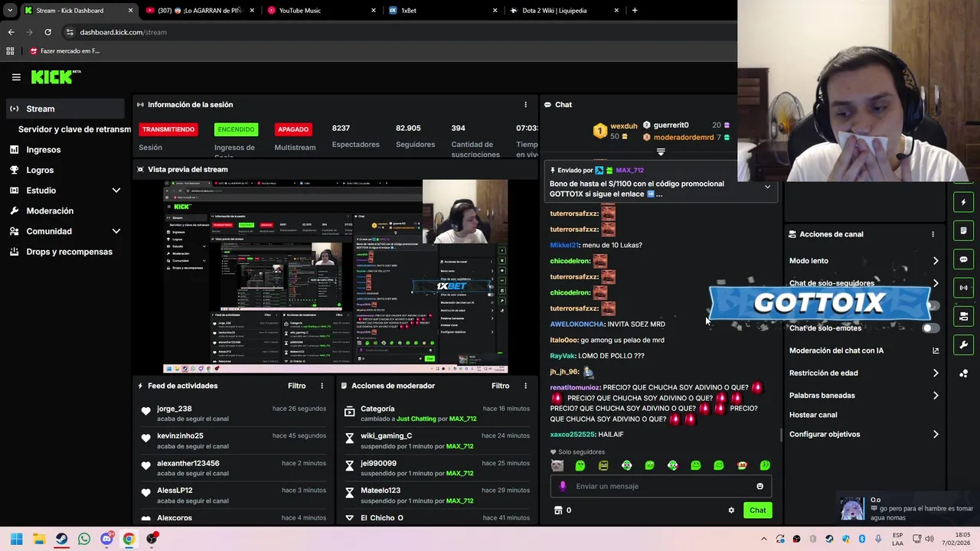The image size is (980, 551).
Task: Click the APAGADO multistream badge
Action: (293, 129)
